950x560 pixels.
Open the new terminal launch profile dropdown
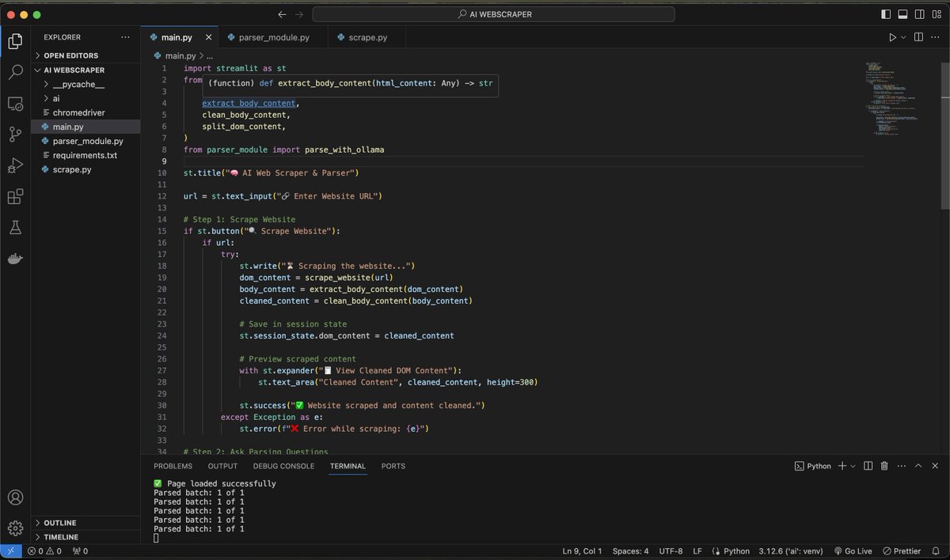pyautogui.click(x=853, y=466)
